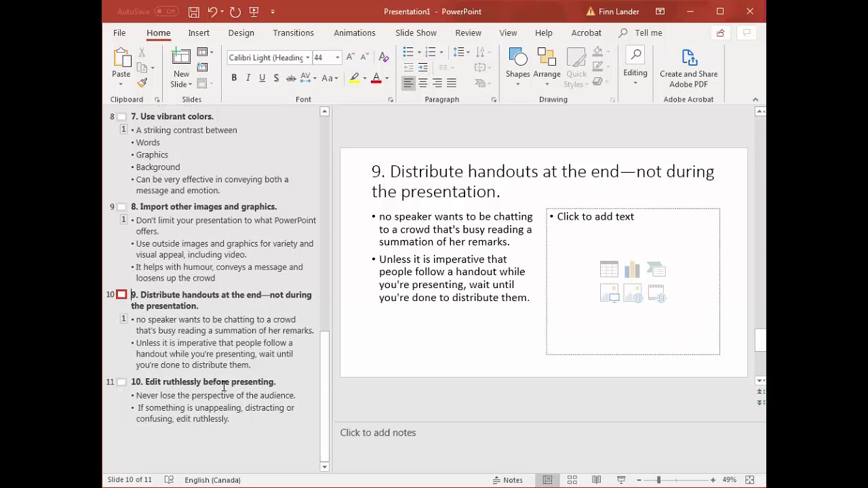The image size is (868, 488).
Task: Open the Transitions tab
Action: 293,33
